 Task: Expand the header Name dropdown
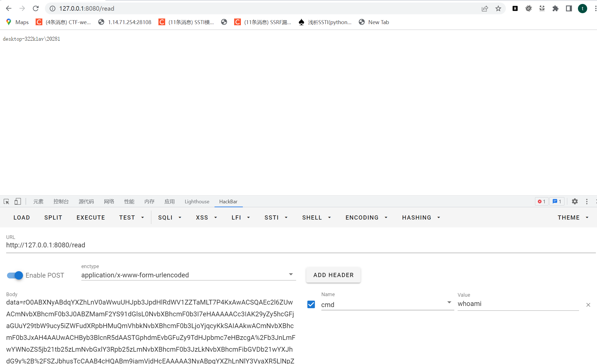(449, 303)
